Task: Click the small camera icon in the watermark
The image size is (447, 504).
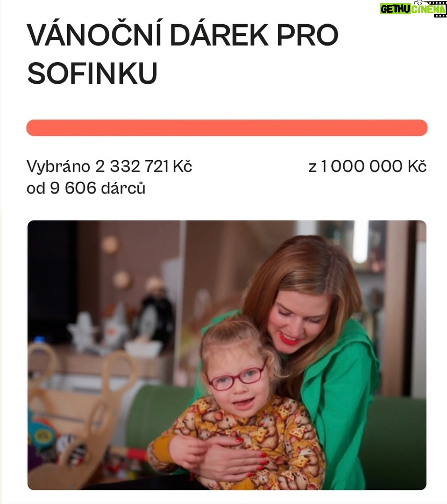Action: 418,3
